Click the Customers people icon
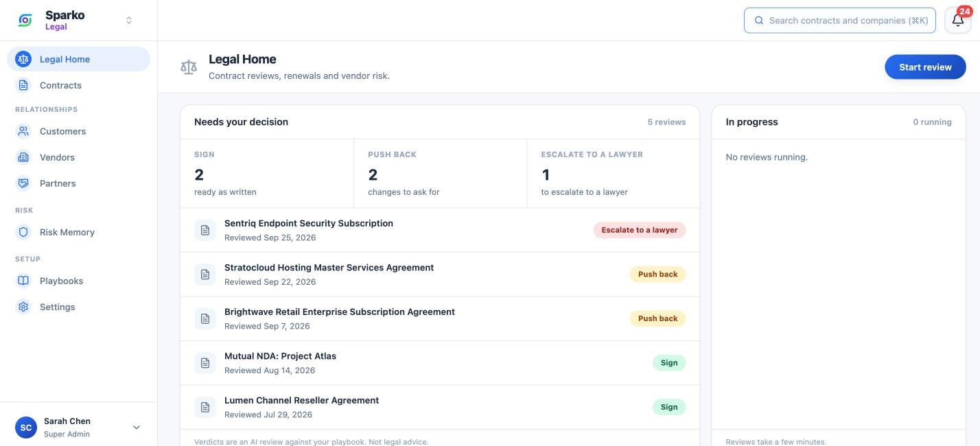Screen dimensions: 980x446 pyautogui.click(x=23, y=131)
